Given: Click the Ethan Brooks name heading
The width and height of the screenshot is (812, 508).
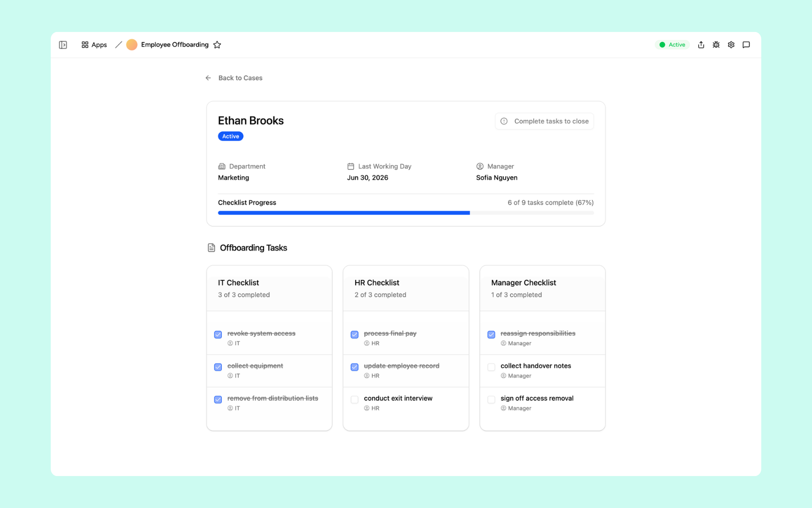Looking at the screenshot, I should click(251, 121).
